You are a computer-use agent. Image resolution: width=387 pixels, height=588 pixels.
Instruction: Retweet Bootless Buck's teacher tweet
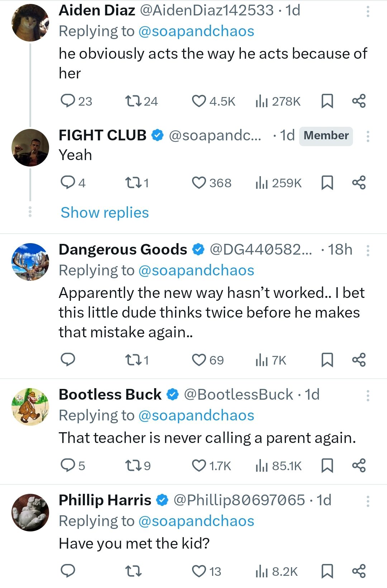(133, 466)
